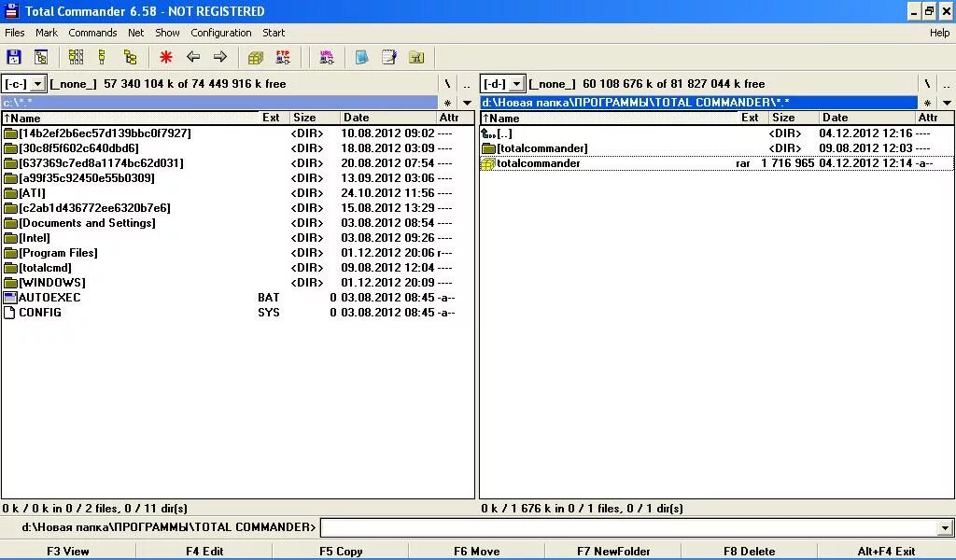Select [Documents and Settings] folder row
The height and width of the screenshot is (560, 956).
(238, 223)
